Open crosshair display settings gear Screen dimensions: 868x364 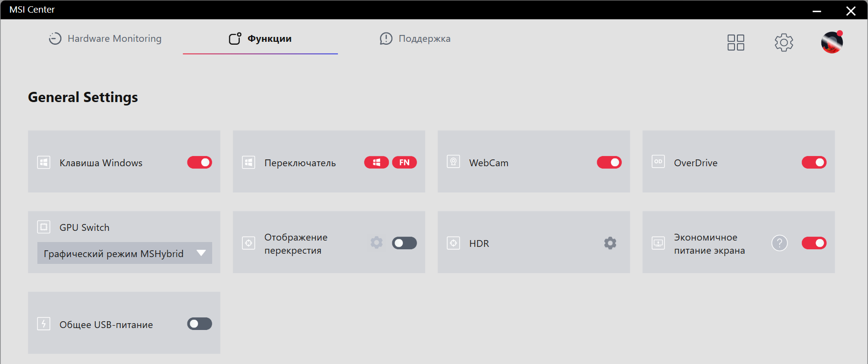[x=376, y=243]
